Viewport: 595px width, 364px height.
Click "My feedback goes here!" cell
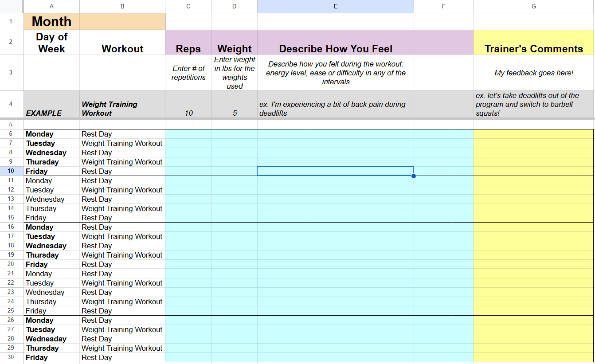(x=534, y=73)
